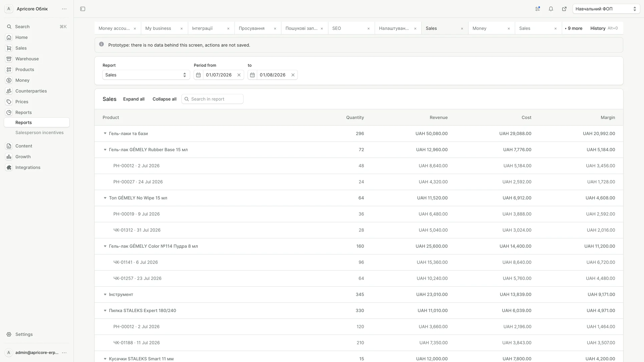This screenshot has height=362, width=644.
Task: Show the 9 more tabs
Action: [x=574, y=28]
